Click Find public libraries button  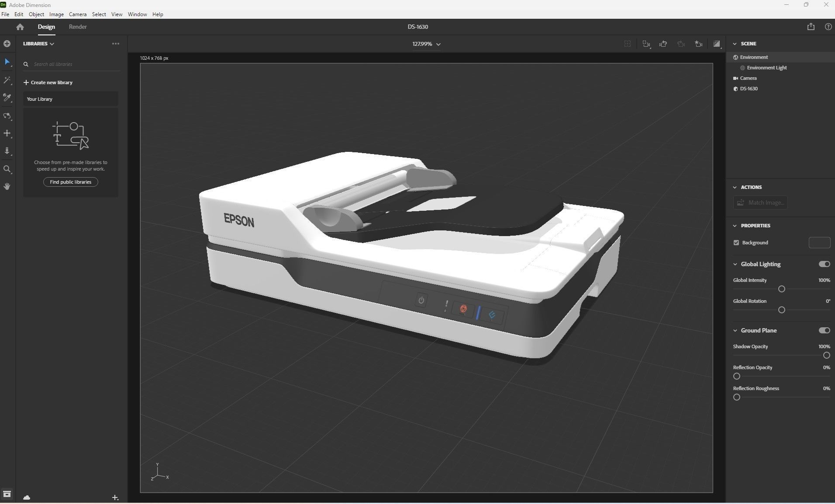coord(71,182)
